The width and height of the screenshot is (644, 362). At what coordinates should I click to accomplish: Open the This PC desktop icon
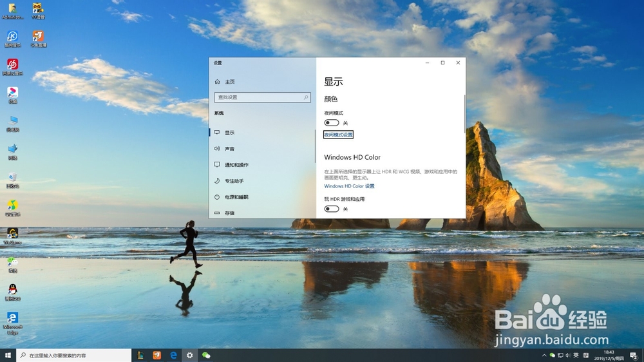pos(12,124)
